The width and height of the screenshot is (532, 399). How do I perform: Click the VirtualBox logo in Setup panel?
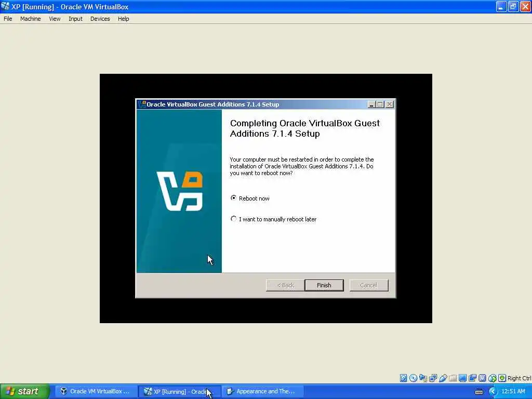coord(179,191)
